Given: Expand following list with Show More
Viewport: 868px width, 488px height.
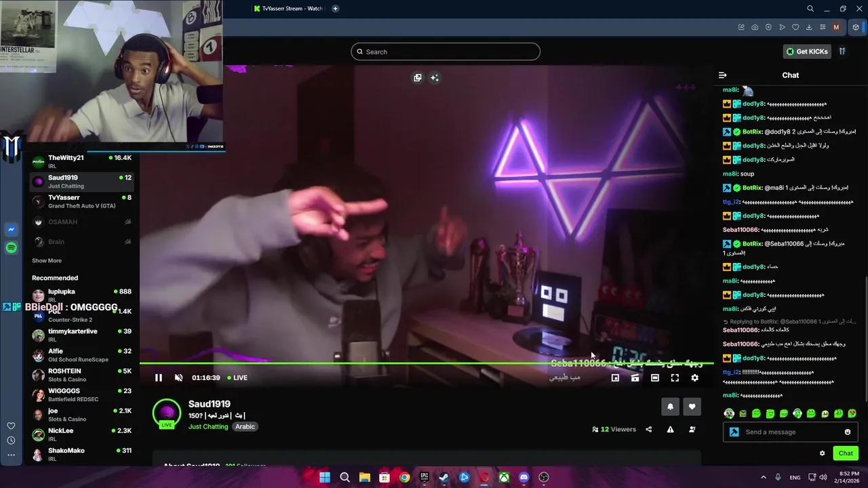Looking at the screenshot, I should click(x=47, y=260).
